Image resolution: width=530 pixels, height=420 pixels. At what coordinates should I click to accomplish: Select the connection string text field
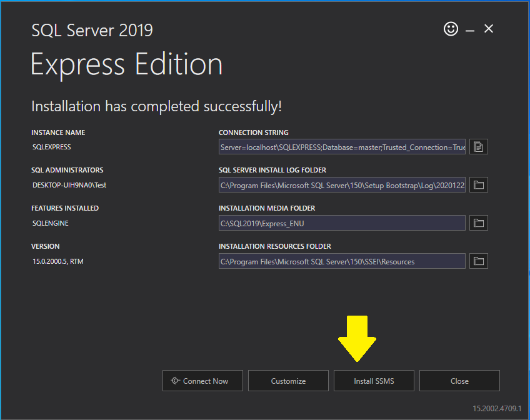342,147
